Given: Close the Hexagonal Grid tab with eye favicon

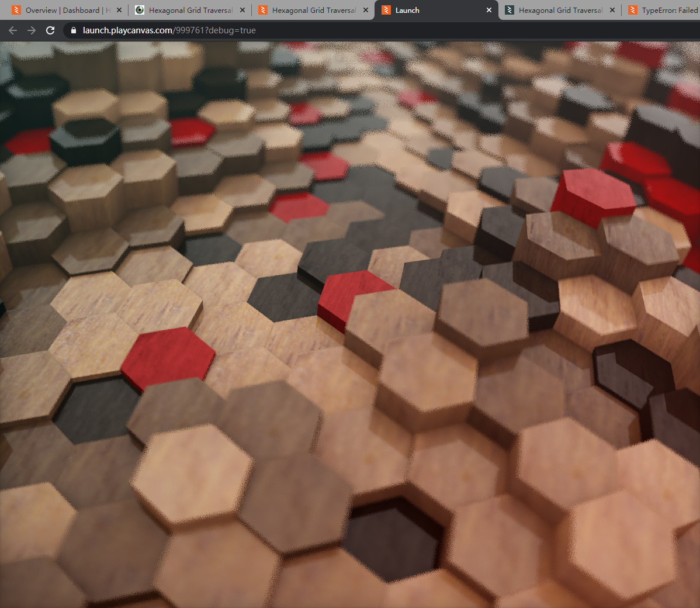Looking at the screenshot, I should point(242,10).
